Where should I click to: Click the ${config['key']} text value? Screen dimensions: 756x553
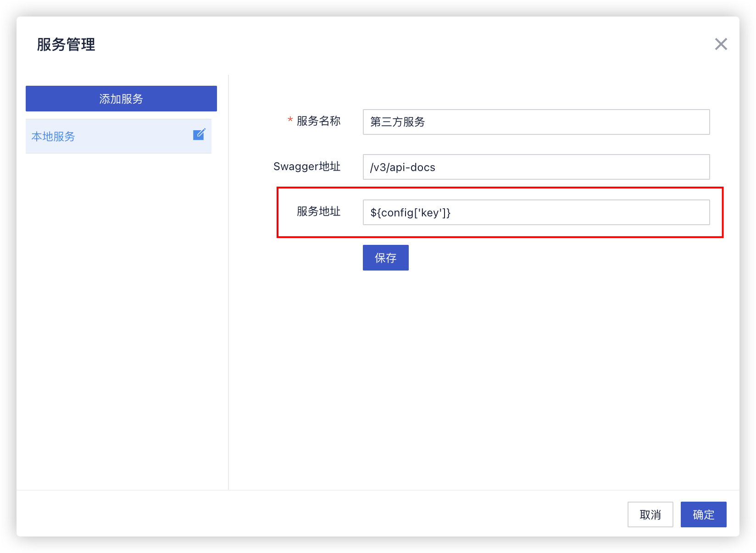(410, 213)
